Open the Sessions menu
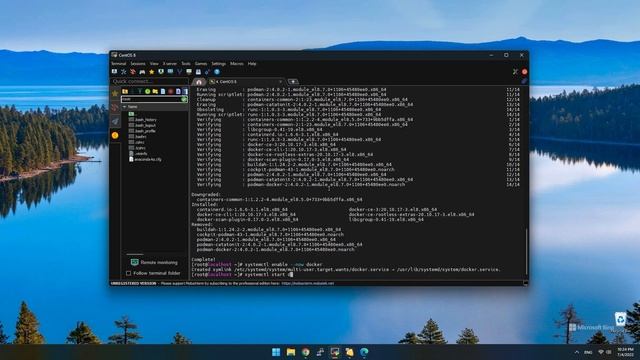The height and width of the screenshot is (360, 640). coord(138,64)
